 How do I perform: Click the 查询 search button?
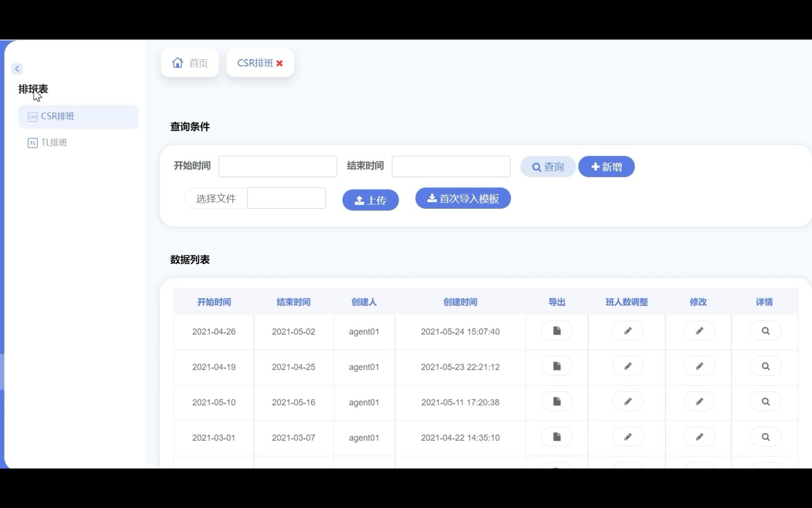click(x=548, y=167)
